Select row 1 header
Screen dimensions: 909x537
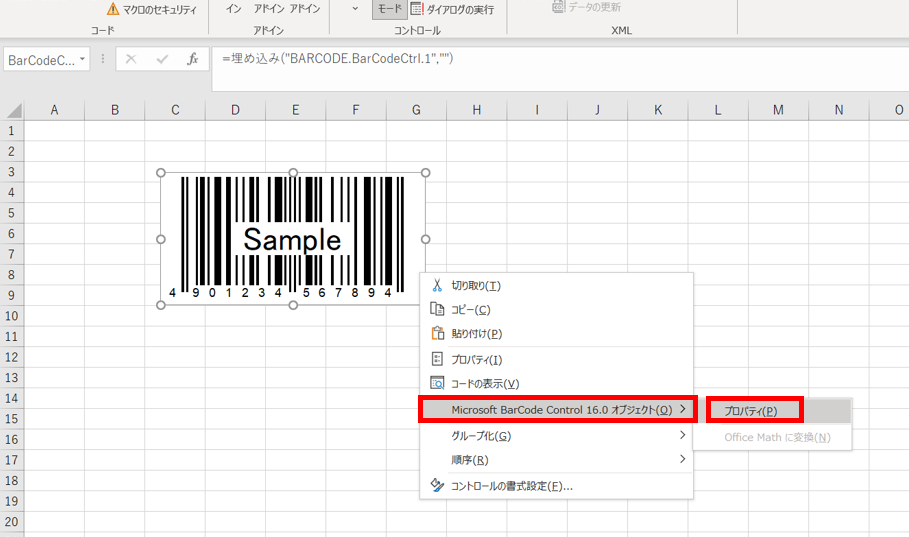coord(12,130)
